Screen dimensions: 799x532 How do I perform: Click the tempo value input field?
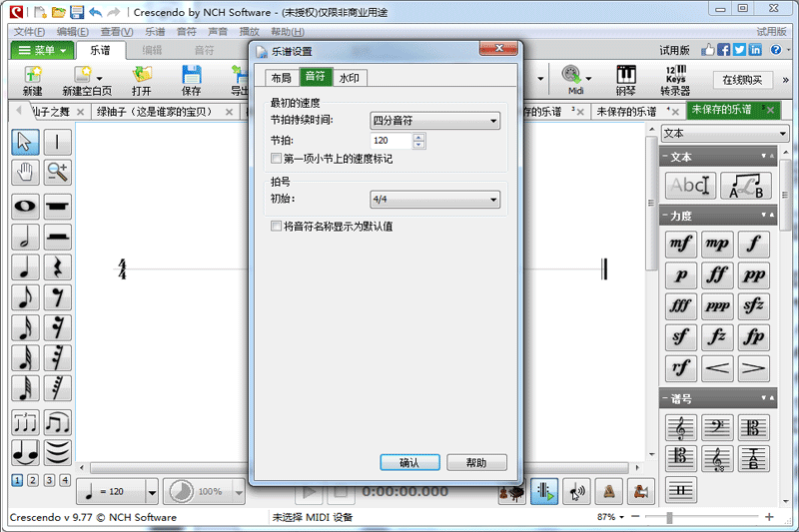391,141
